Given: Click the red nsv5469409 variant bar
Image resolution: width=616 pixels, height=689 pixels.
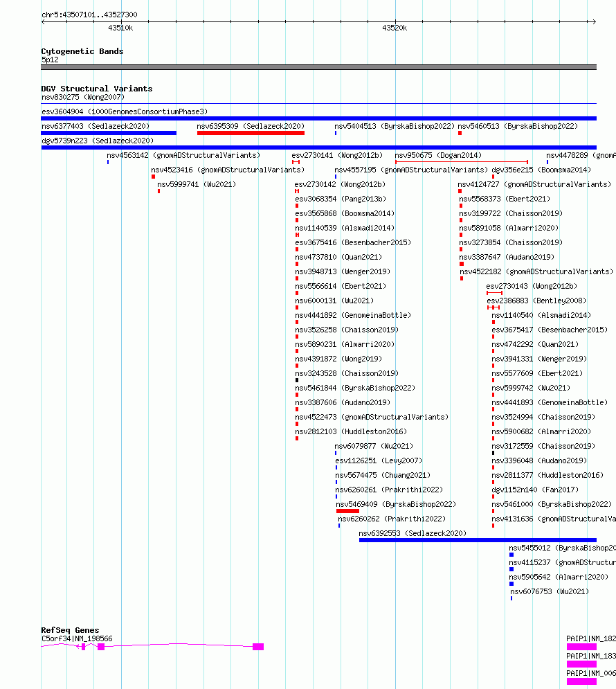Looking at the screenshot, I should 347,510.
